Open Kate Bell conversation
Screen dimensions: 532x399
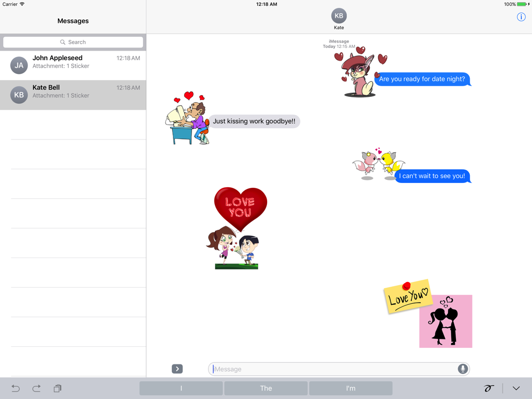[73, 95]
